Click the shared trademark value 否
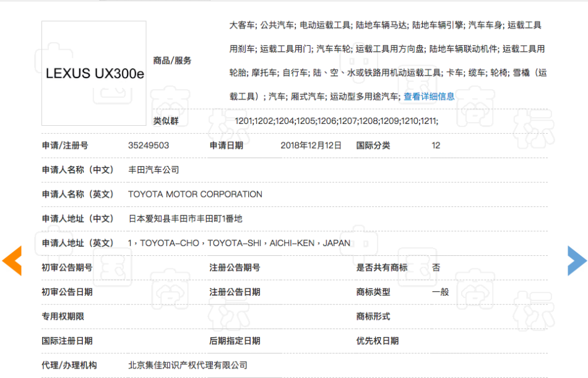The image size is (588, 378). coord(436,268)
